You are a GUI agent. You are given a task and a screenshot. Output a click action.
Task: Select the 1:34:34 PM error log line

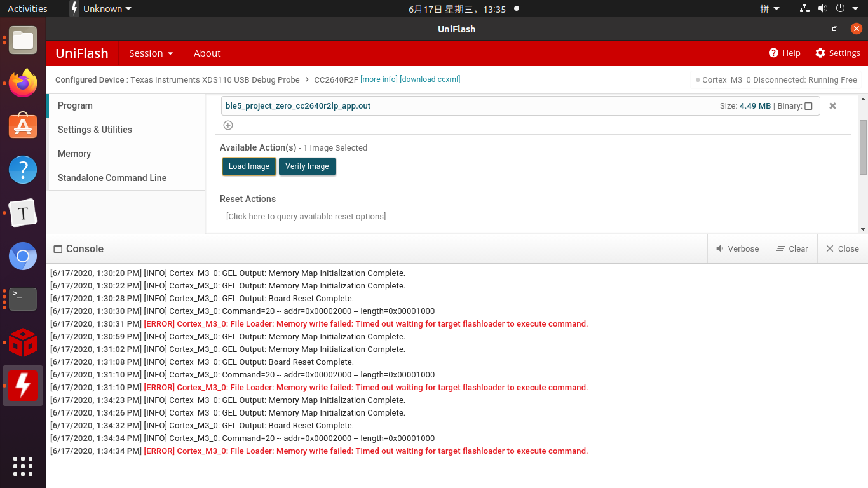point(319,451)
